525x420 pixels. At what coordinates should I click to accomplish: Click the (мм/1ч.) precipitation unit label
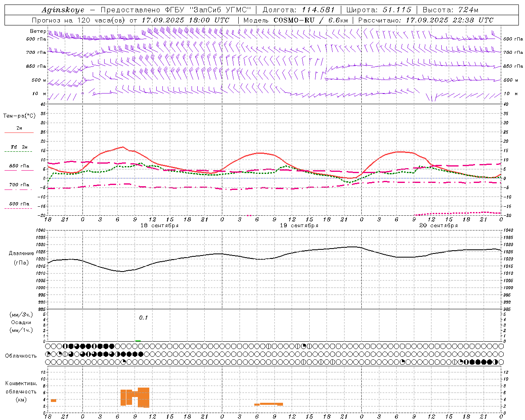21,330
